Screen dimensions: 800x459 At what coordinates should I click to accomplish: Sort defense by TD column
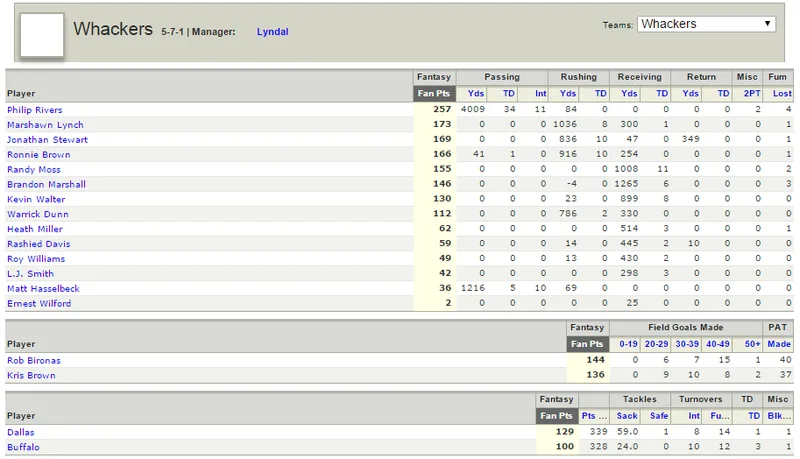click(x=754, y=416)
